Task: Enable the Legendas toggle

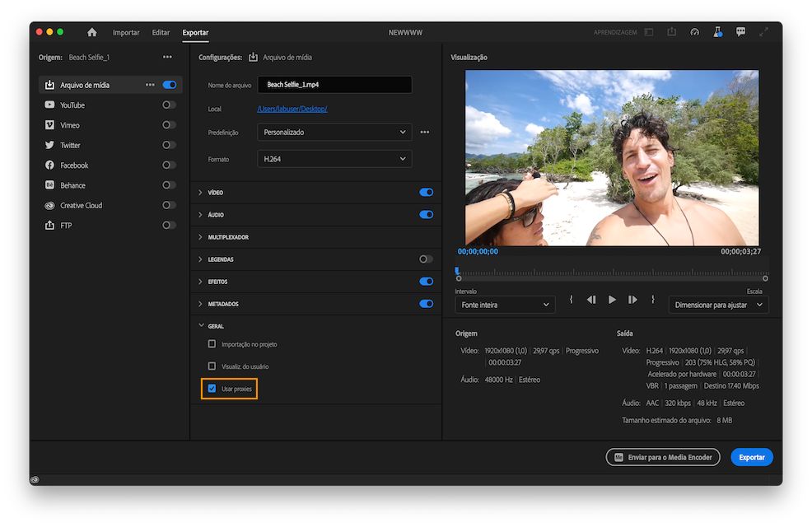Action: point(426,259)
